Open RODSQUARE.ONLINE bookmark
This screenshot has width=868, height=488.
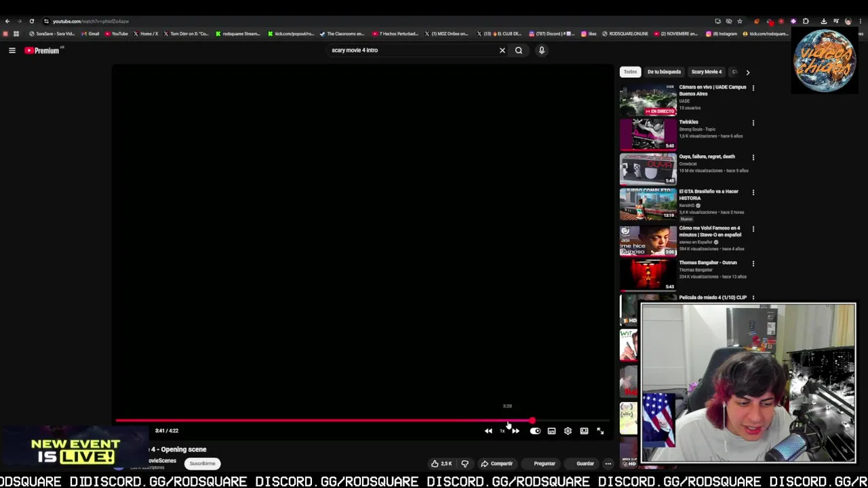625,34
